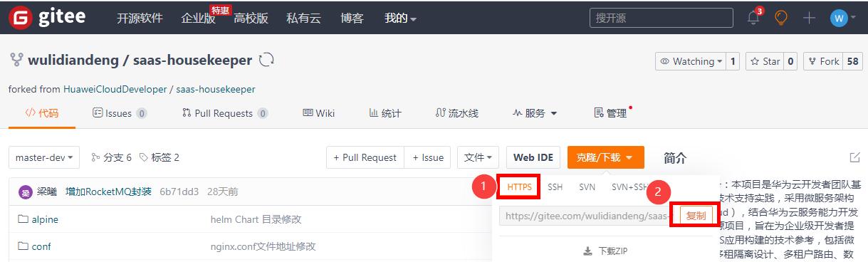Click the commit author avatar 梁曦

(x=26, y=192)
